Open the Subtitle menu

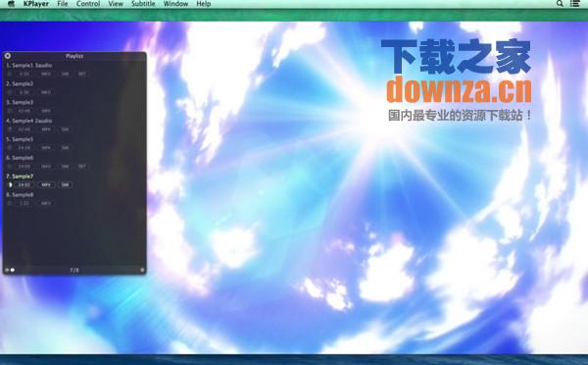click(143, 4)
